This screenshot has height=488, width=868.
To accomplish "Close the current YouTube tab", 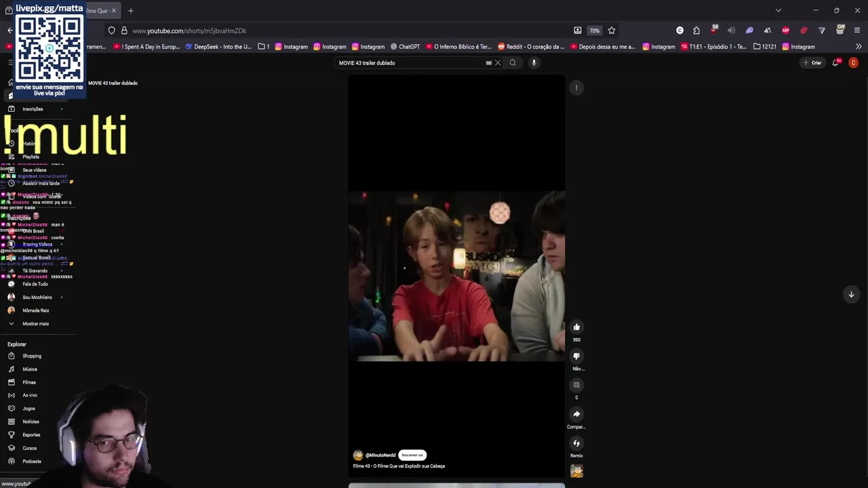I will pos(113,11).
